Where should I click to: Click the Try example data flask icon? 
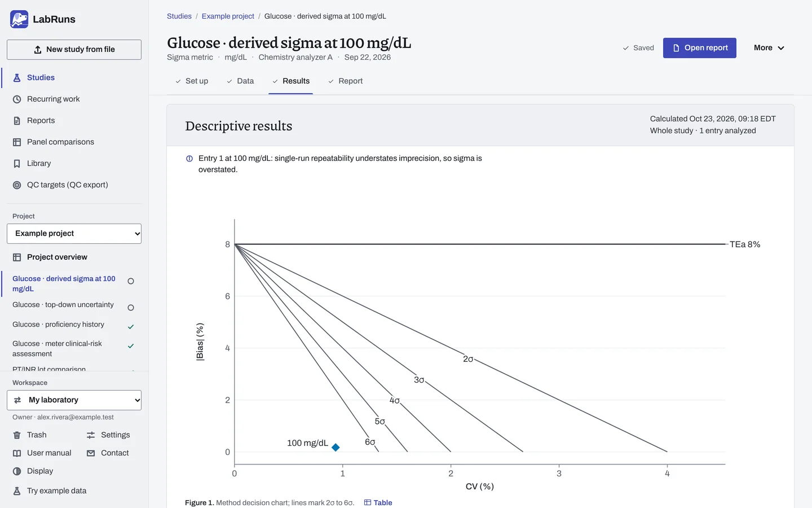click(x=17, y=491)
